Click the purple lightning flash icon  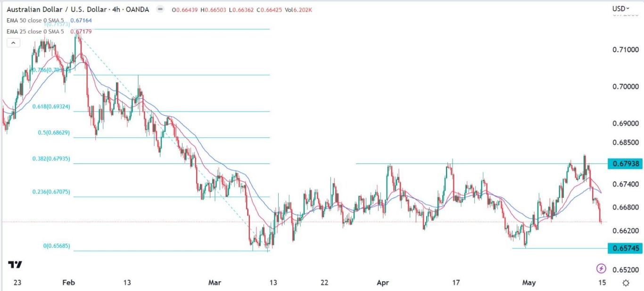(601, 269)
